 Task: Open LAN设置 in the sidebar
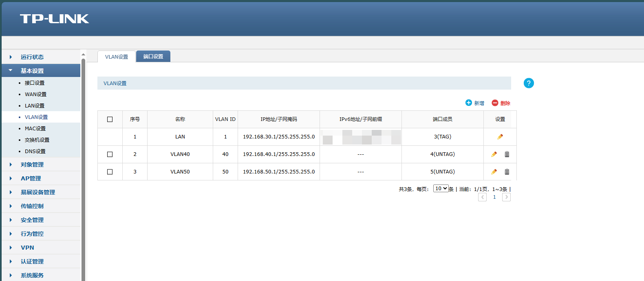pos(35,105)
